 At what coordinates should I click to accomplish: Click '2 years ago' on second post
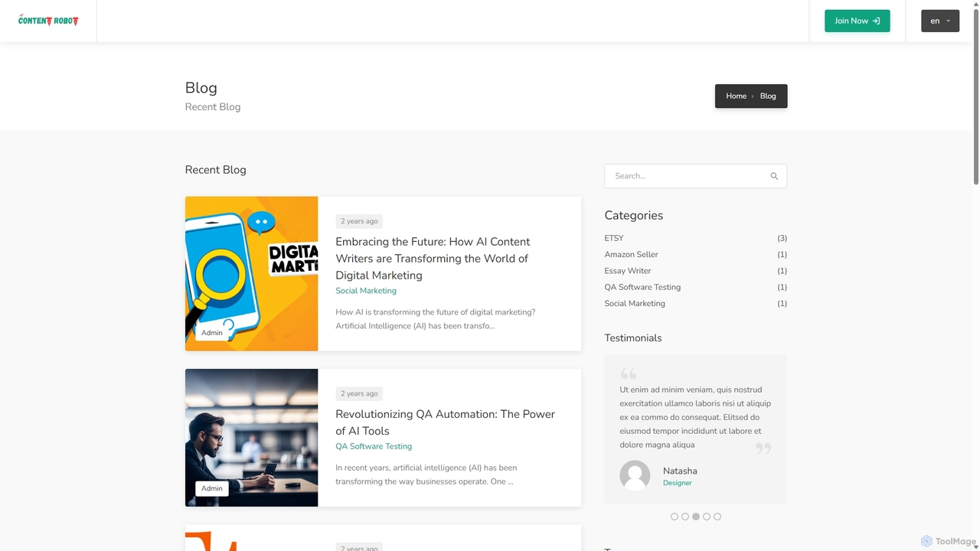point(359,393)
